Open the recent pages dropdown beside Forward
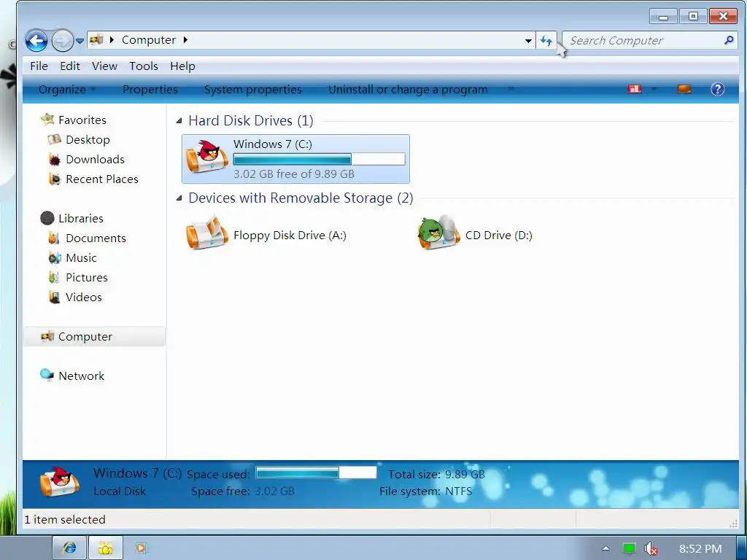 tap(80, 41)
